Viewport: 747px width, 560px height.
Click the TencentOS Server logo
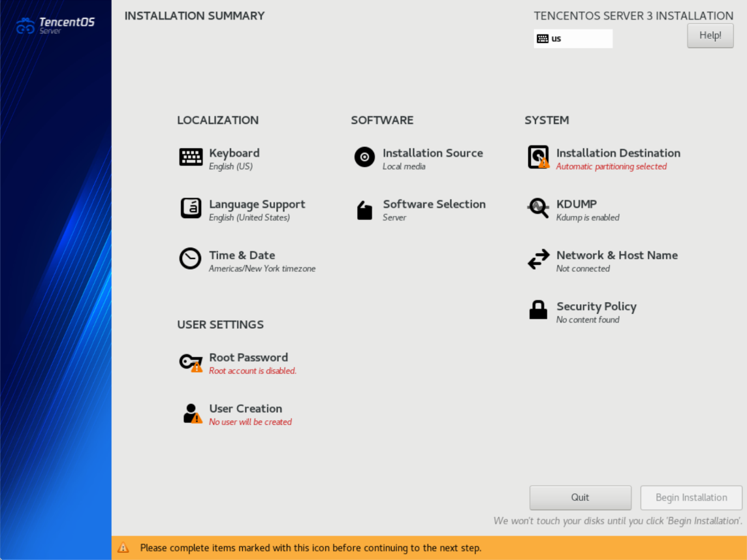(56, 25)
